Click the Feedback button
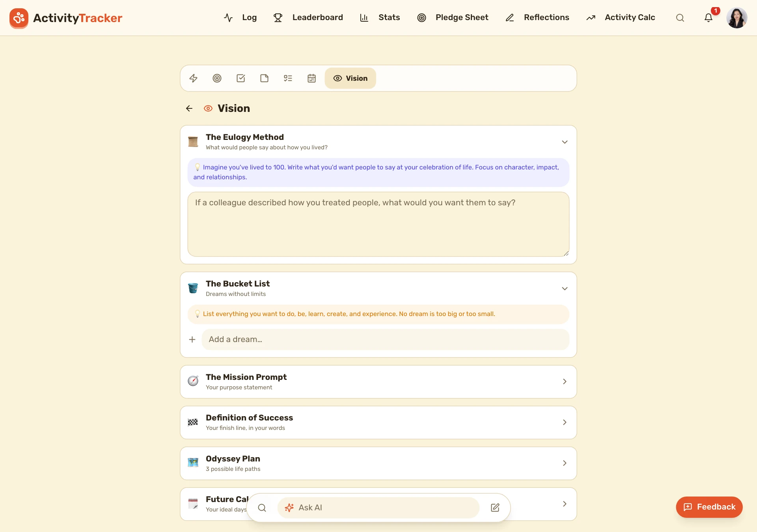 [709, 507]
